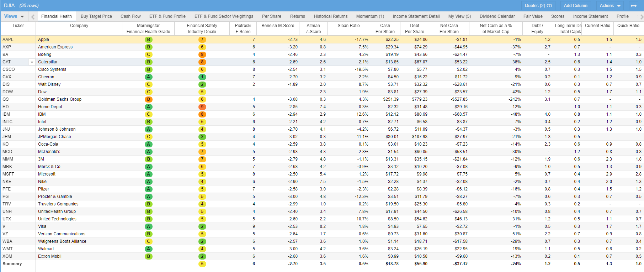Sort by Piotroski F Score header
This screenshot has height=272, width=644.
pos(243,28)
